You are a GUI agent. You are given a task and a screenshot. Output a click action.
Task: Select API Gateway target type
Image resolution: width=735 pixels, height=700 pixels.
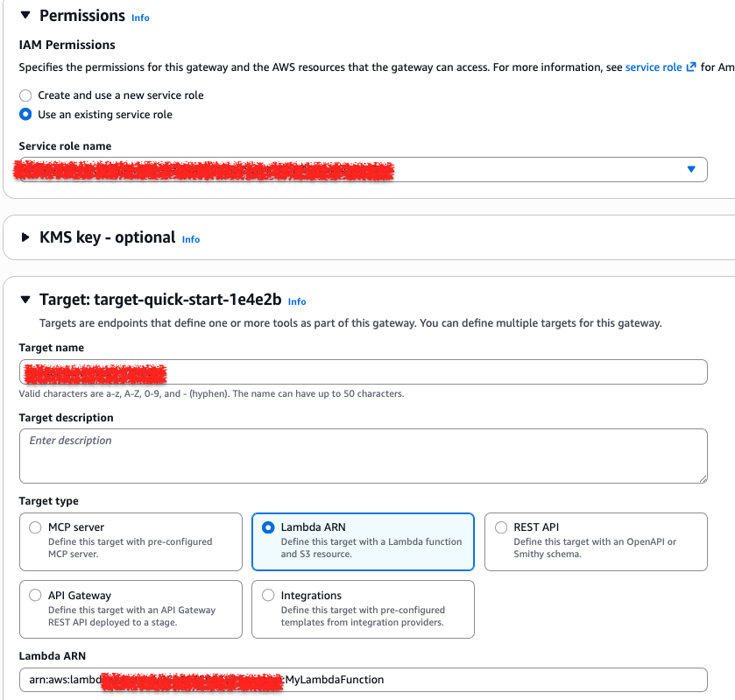(x=35, y=595)
